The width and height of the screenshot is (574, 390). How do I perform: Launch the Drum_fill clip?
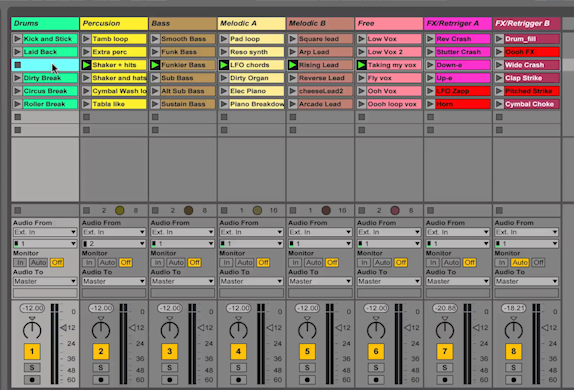[499, 38]
